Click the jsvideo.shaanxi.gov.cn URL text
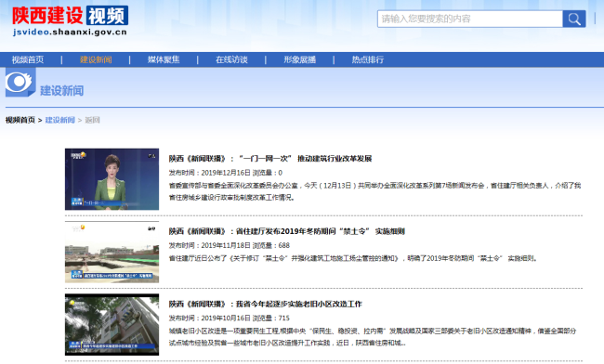This screenshot has height=364, width=604. (x=70, y=32)
